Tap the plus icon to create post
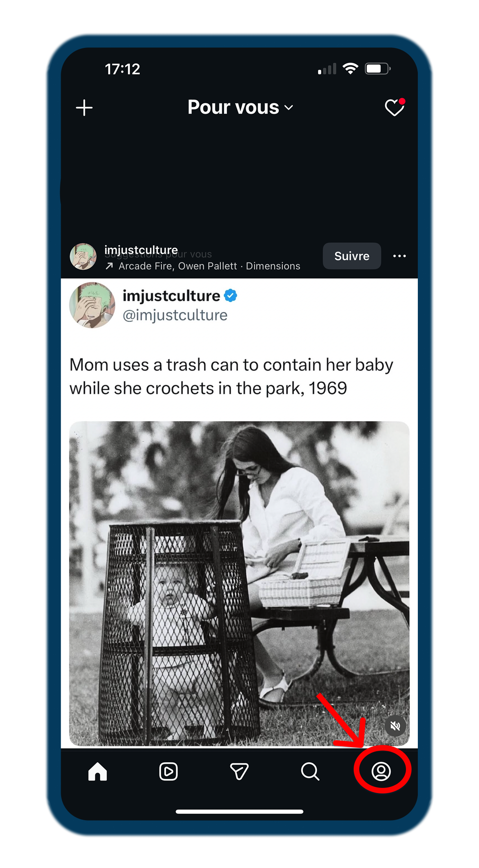The image size is (479, 868). click(84, 108)
